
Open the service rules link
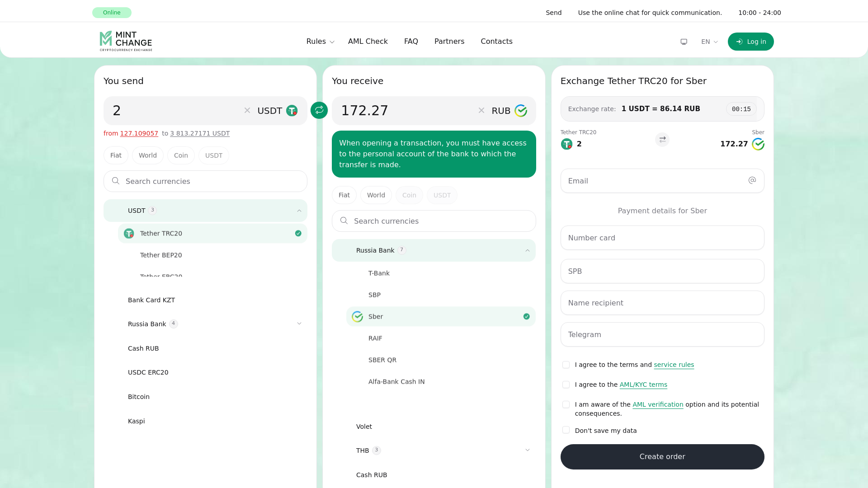pyautogui.click(x=674, y=365)
